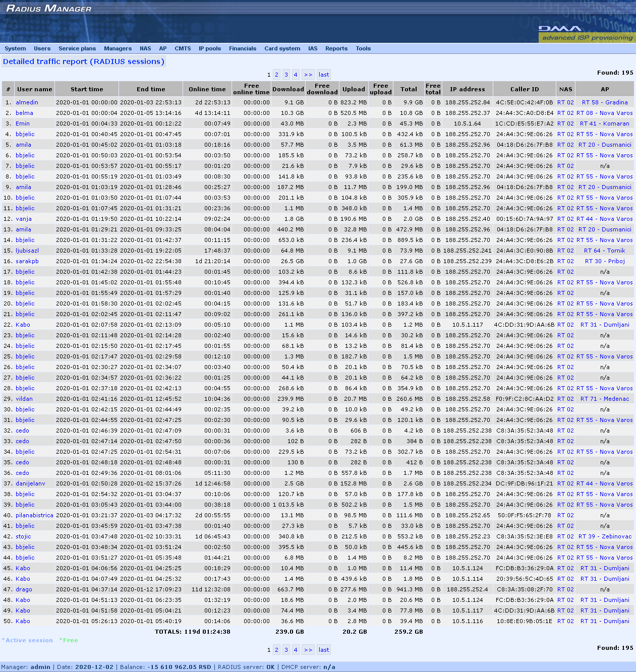Open AP link RT 39 - Zebinovac

(605, 536)
